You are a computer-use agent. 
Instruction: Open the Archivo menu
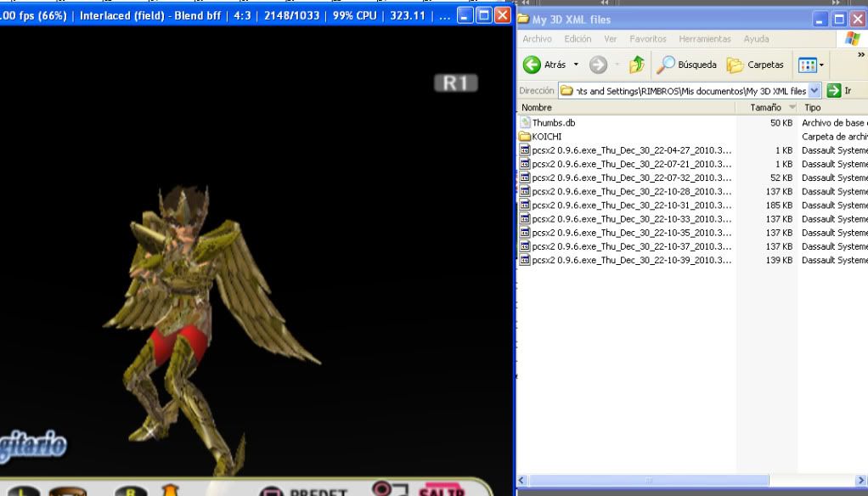537,39
